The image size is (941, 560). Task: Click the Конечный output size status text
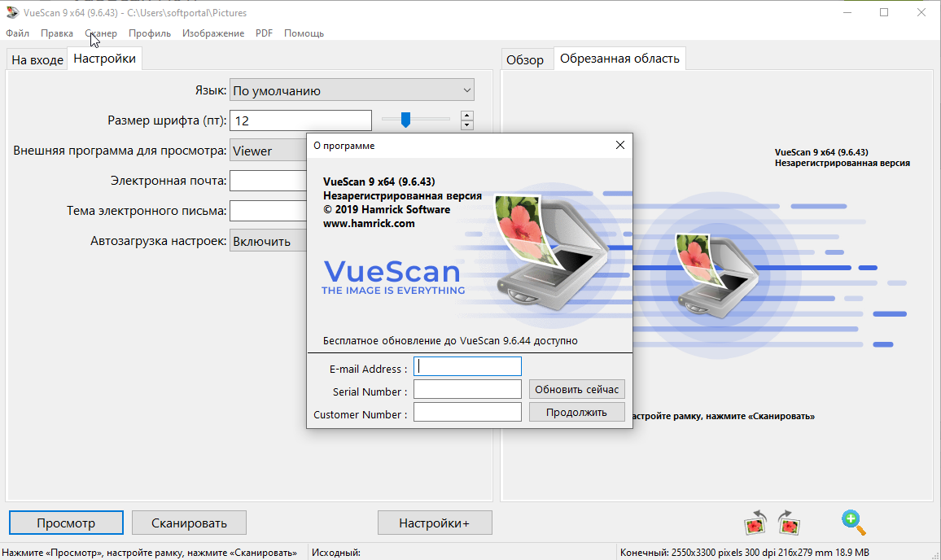[x=744, y=552]
